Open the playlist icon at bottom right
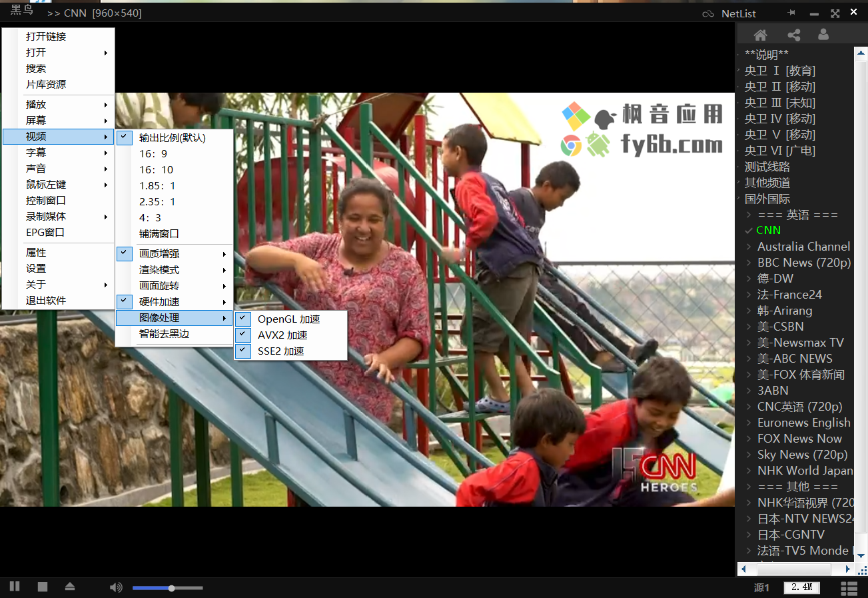Image resolution: width=868 pixels, height=598 pixels. point(849,588)
